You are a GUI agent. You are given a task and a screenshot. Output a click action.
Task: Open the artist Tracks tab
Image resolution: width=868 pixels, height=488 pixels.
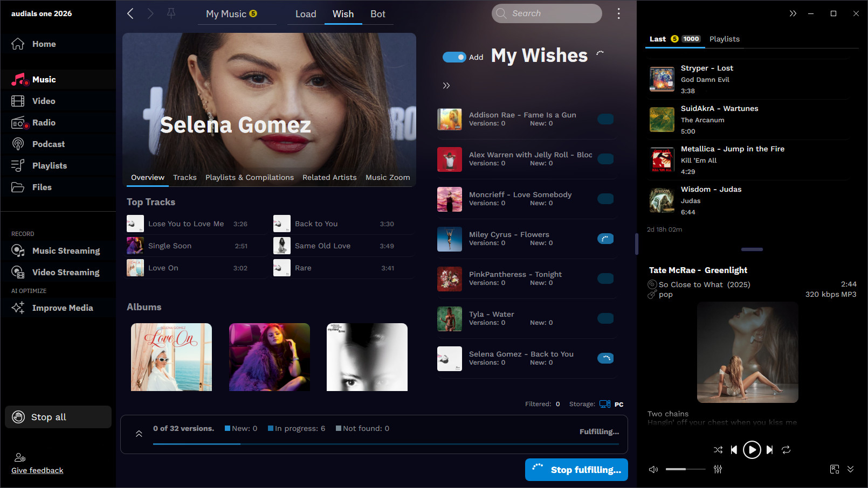click(x=185, y=177)
